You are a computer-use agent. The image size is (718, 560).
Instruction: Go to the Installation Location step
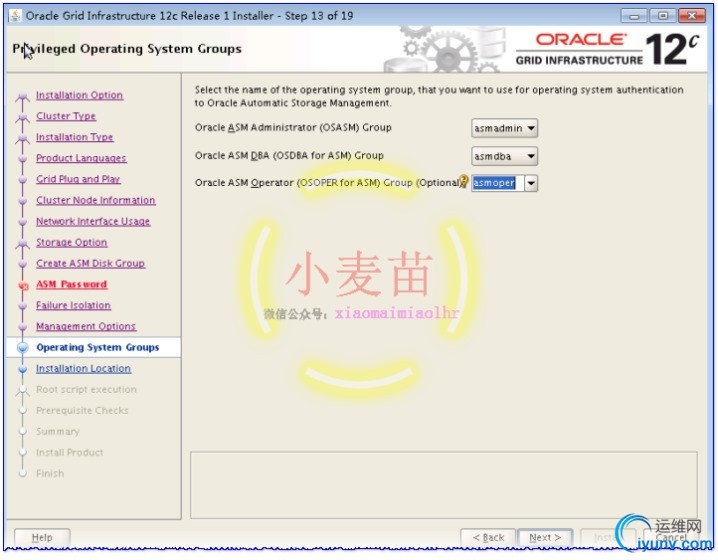pyautogui.click(x=83, y=369)
